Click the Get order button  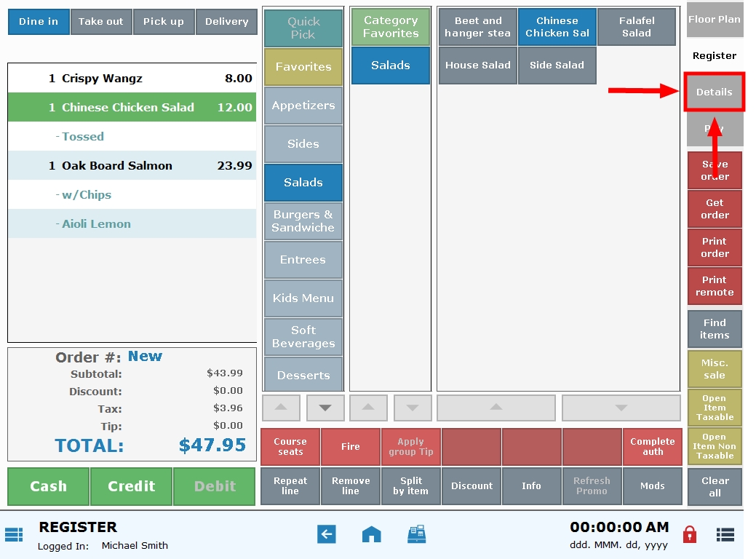(x=715, y=209)
